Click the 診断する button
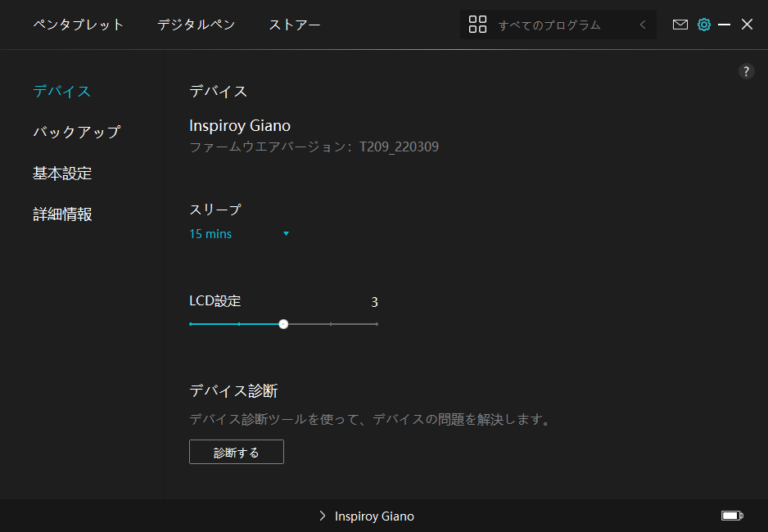The image size is (768, 532). (x=236, y=452)
